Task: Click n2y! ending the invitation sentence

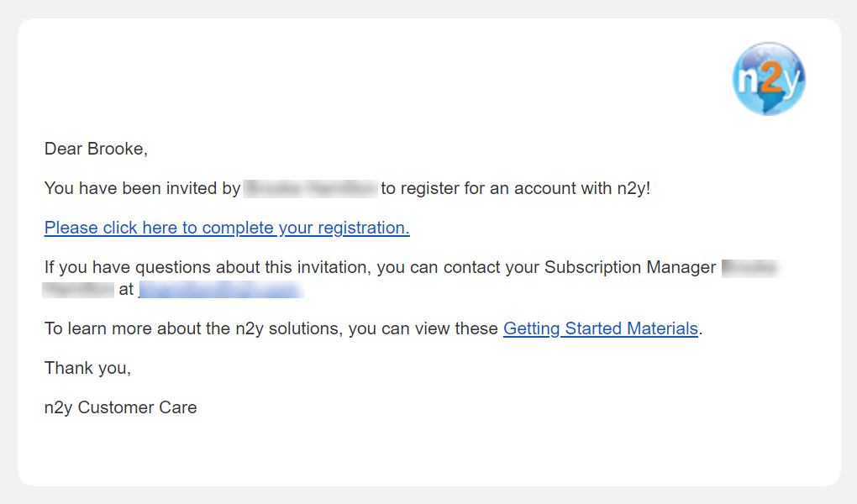Action: (634, 188)
